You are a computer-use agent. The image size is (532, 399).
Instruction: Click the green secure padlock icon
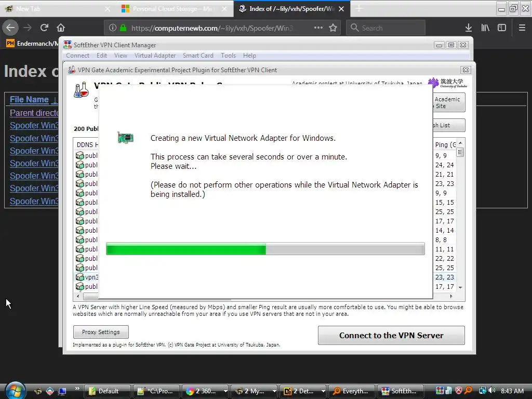click(x=123, y=28)
